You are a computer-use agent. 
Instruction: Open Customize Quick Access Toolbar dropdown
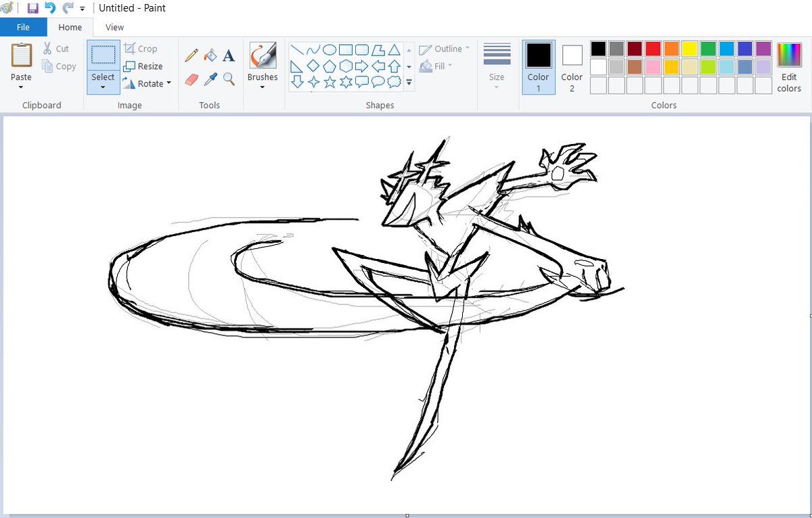click(83, 9)
